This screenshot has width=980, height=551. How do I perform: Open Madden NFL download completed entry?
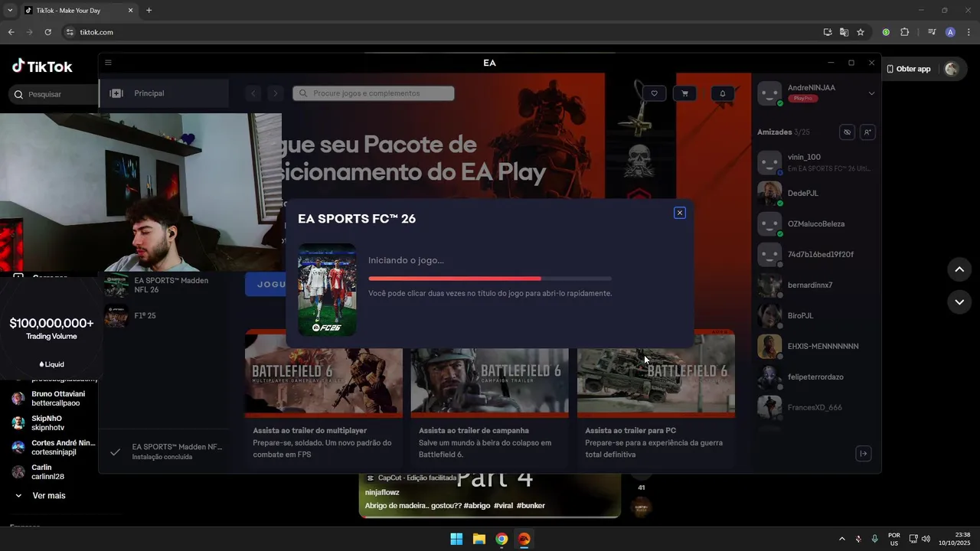[165, 452]
